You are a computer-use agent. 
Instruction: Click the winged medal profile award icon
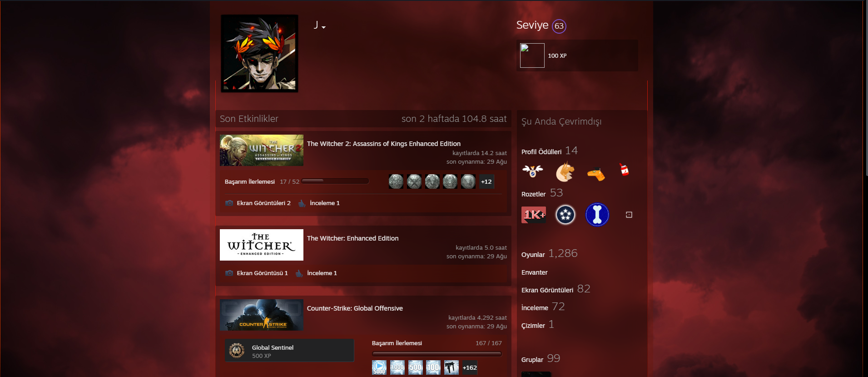click(533, 171)
